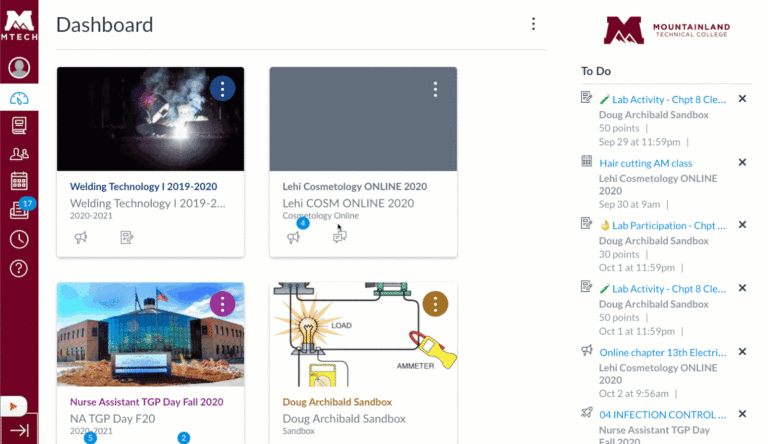Open the Account avatar in sidebar
The width and height of the screenshot is (768, 444).
pyautogui.click(x=18, y=68)
